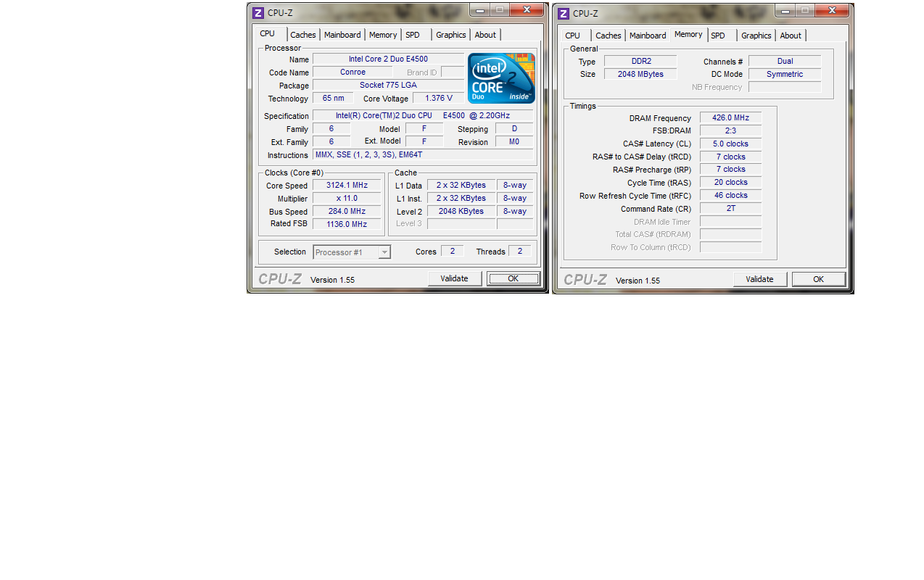Click the DRAM Frequency value 426.0 MHz

[730, 118]
